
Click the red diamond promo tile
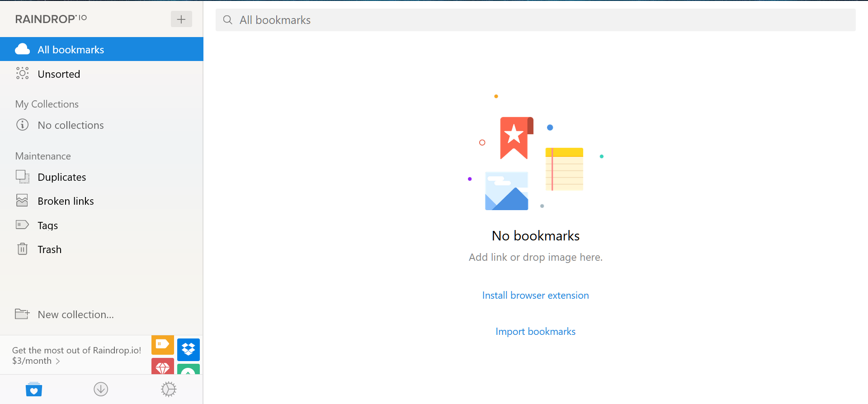[x=163, y=366]
